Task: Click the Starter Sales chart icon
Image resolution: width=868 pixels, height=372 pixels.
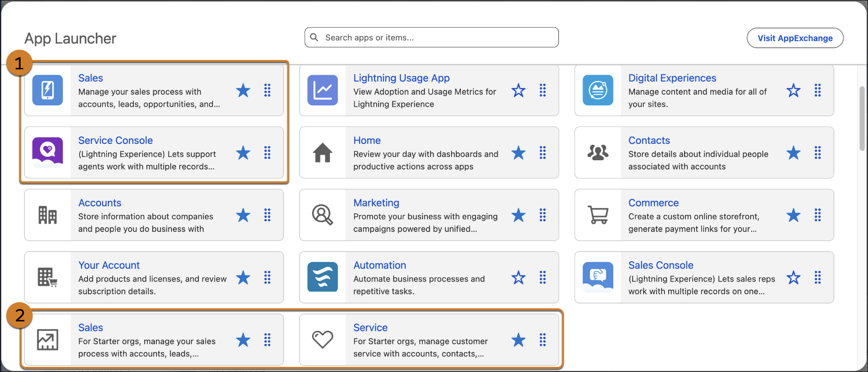Action: (x=48, y=340)
